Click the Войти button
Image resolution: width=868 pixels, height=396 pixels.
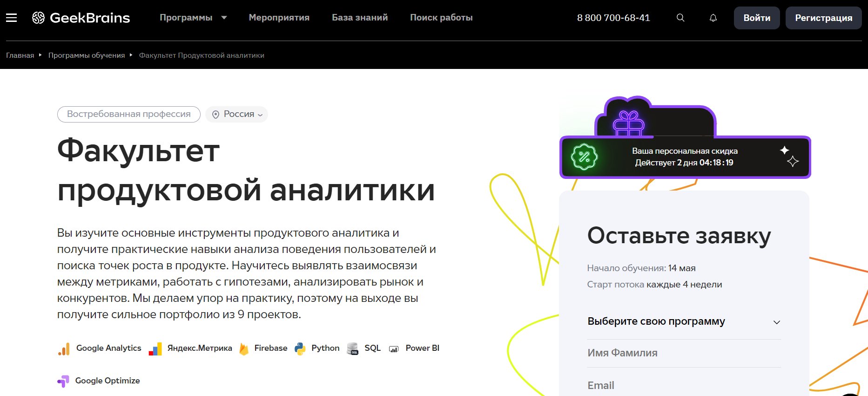click(757, 18)
